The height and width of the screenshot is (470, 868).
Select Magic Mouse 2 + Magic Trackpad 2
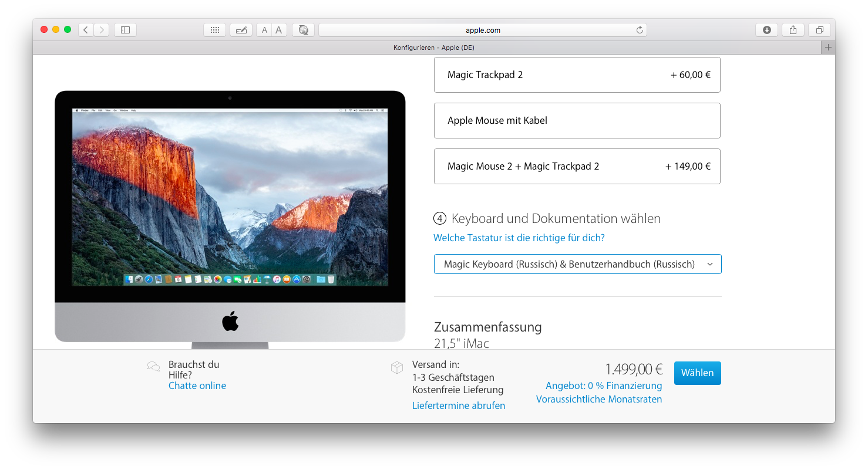[577, 166]
